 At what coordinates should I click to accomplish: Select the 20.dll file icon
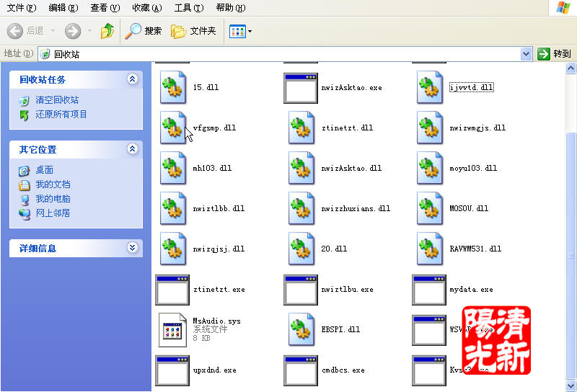tap(301, 249)
